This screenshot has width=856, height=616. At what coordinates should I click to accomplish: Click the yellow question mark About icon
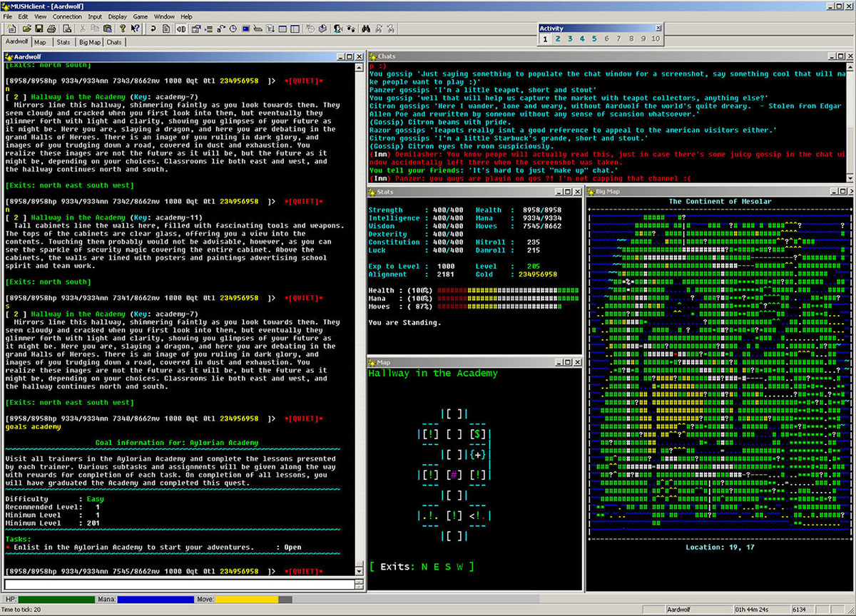(x=123, y=29)
